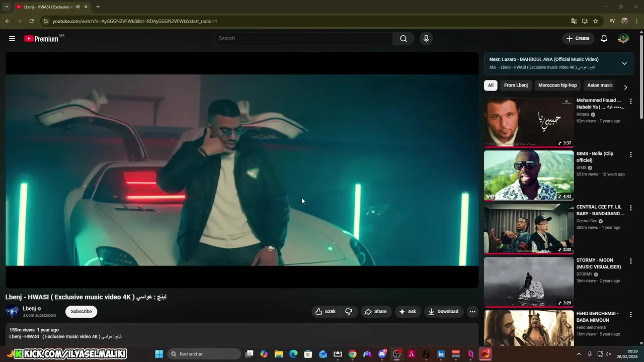
Task: Bookmark this page with star icon
Action: tap(596, 21)
